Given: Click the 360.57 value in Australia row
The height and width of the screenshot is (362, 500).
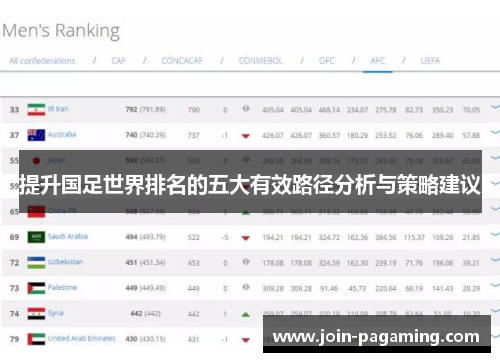Looking at the screenshot, I should point(329,135).
